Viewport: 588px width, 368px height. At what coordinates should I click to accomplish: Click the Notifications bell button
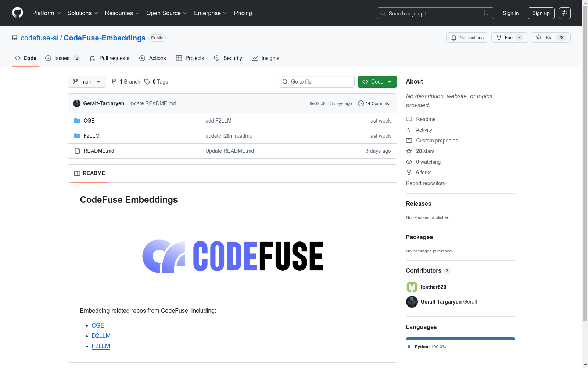pyautogui.click(x=467, y=38)
